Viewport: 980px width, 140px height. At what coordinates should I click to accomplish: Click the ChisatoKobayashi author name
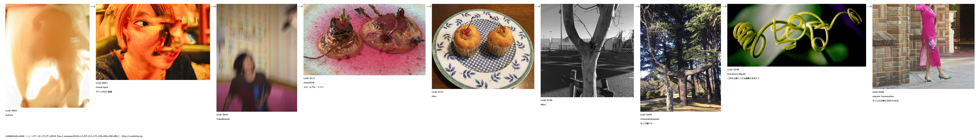[650, 119]
